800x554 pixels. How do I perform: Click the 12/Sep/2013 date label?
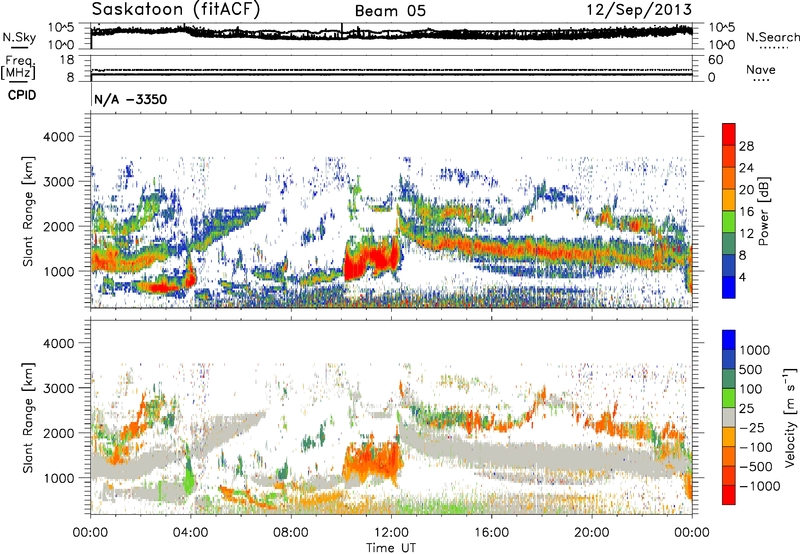coord(639,10)
